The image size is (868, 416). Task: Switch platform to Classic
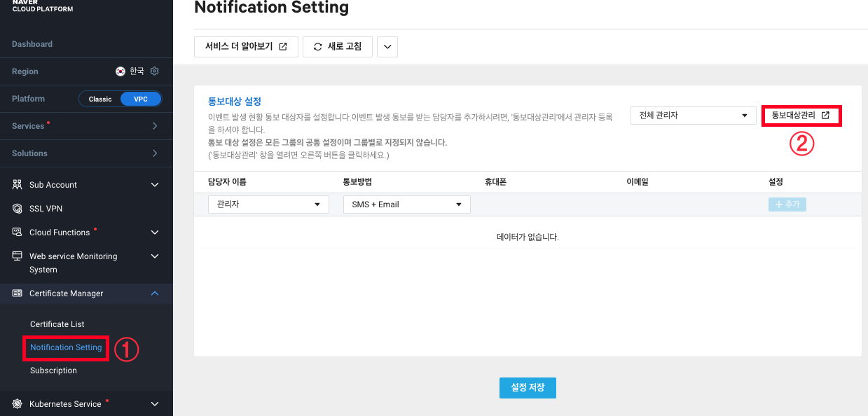(x=100, y=99)
